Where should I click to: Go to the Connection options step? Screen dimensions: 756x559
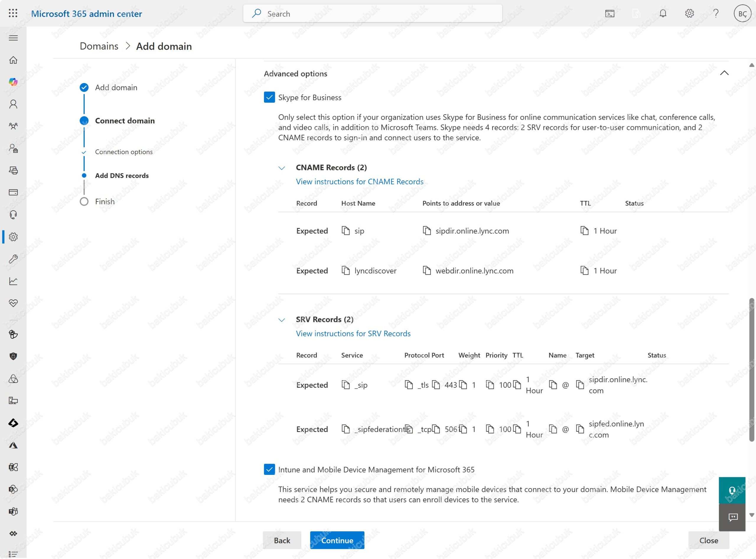[123, 152]
